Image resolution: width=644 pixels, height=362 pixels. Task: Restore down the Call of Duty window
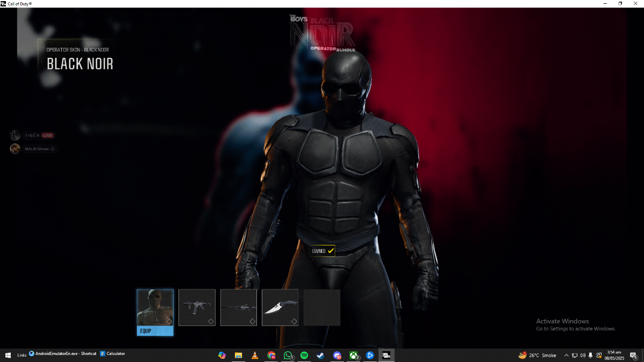click(620, 4)
